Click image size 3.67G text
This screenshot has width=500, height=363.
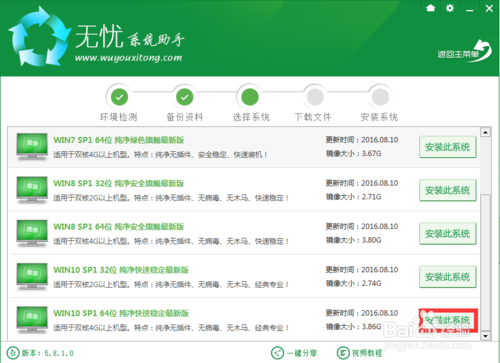(371, 154)
